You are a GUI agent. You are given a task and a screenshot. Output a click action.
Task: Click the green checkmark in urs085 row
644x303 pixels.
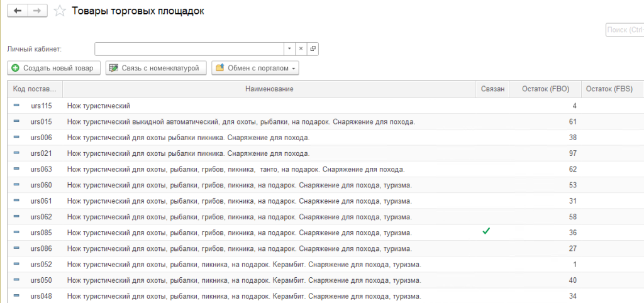[486, 232]
